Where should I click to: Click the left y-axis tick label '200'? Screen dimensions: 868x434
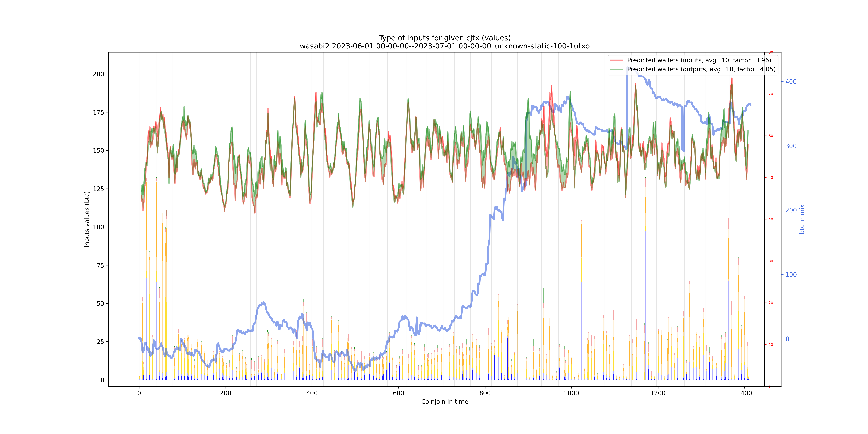pos(99,74)
